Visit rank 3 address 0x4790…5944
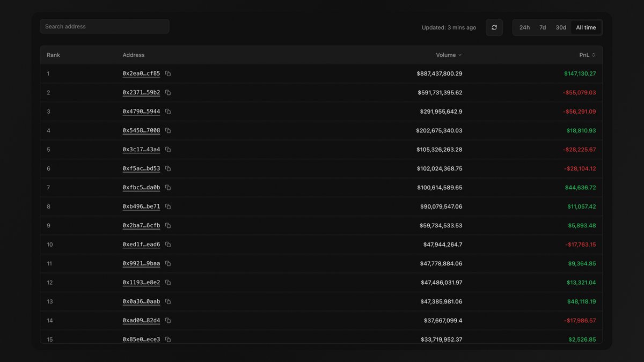 141,111
